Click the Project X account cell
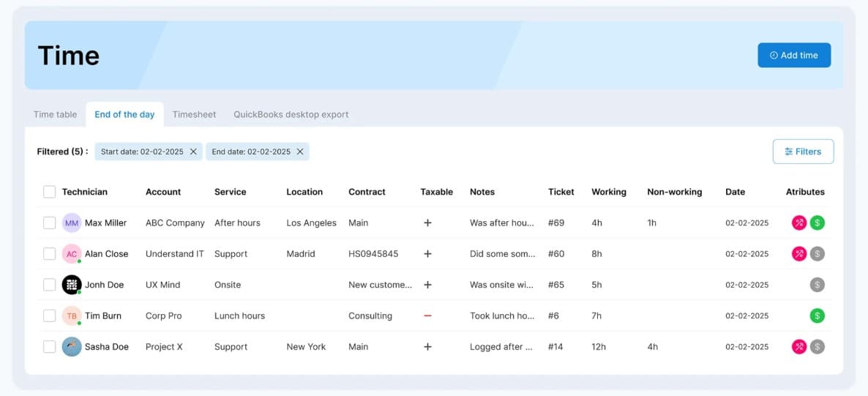 coord(164,347)
